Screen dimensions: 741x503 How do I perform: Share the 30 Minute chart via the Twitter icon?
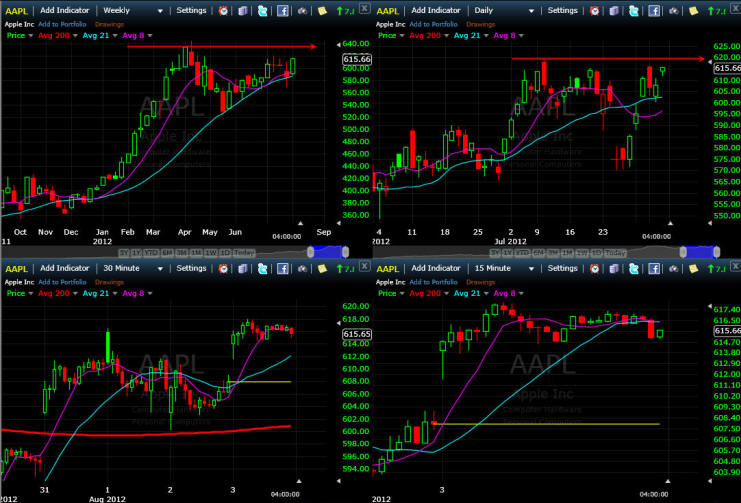[262, 269]
